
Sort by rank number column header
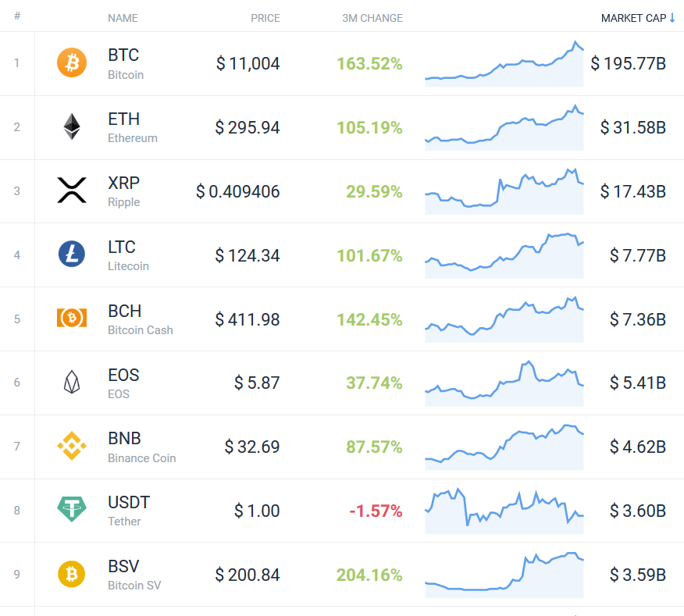click(17, 16)
